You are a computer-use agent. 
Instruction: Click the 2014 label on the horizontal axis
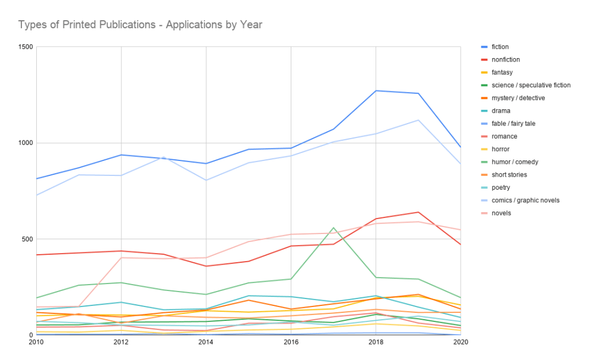pyautogui.click(x=206, y=342)
